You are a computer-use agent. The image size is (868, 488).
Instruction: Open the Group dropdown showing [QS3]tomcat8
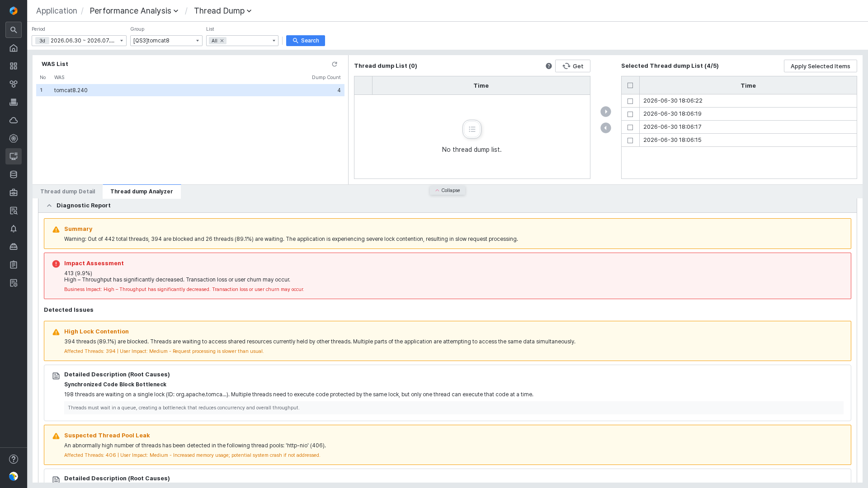166,41
